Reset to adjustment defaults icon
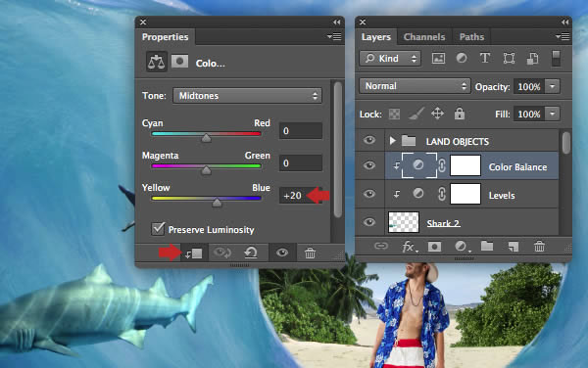The height and width of the screenshot is (368, 588). pos(251,253)
